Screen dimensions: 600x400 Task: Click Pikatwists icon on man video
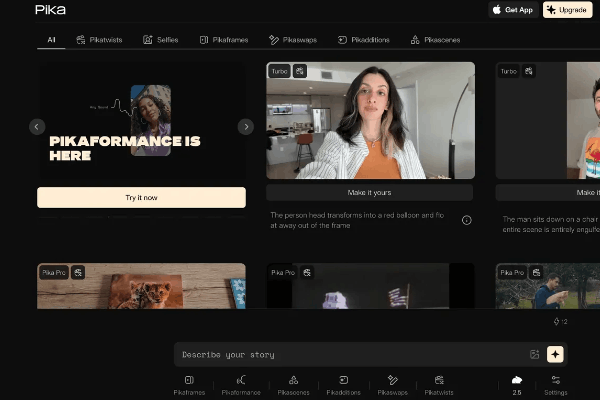529,71
